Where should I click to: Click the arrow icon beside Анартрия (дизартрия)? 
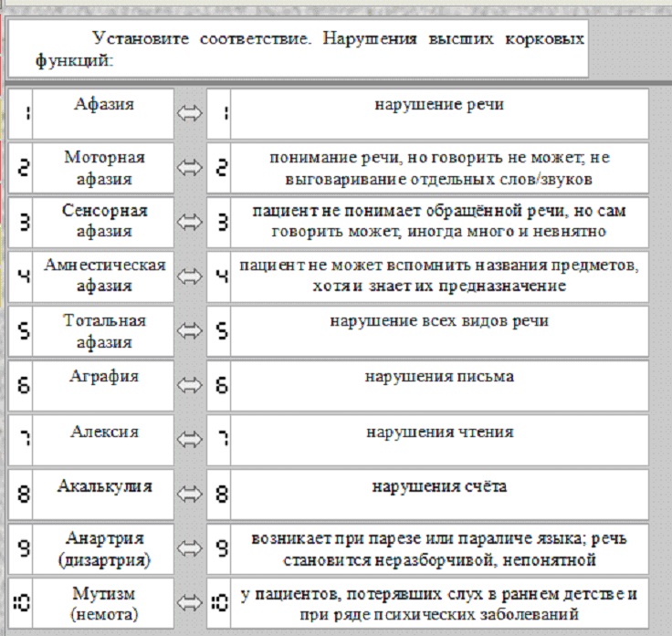[189, 548]
